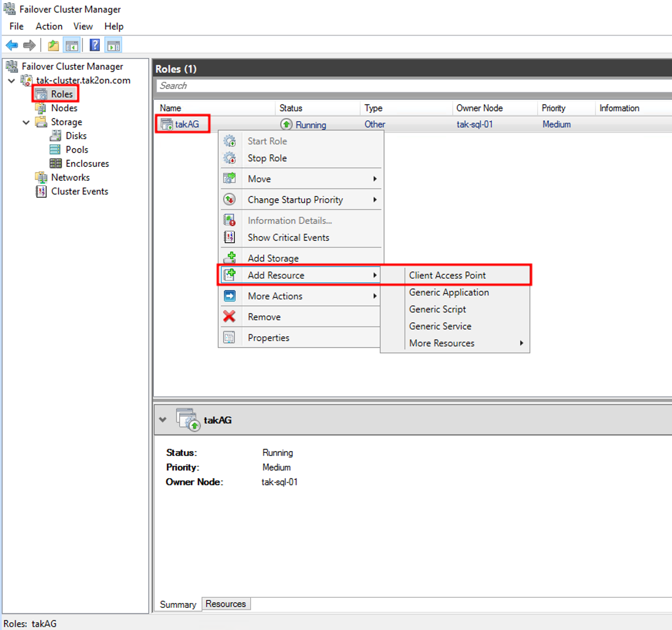Select Show Critical Events menu entry
The image size is (672, 630).
301,237
